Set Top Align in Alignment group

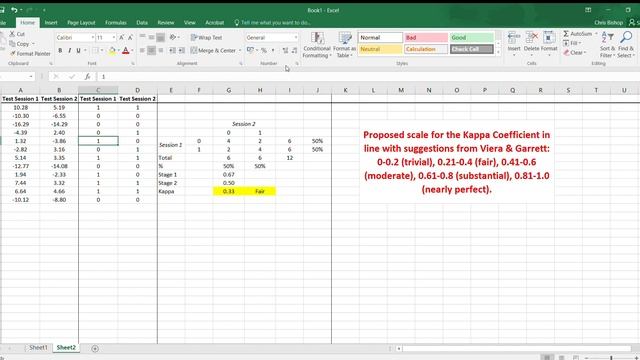coord(142,38)
